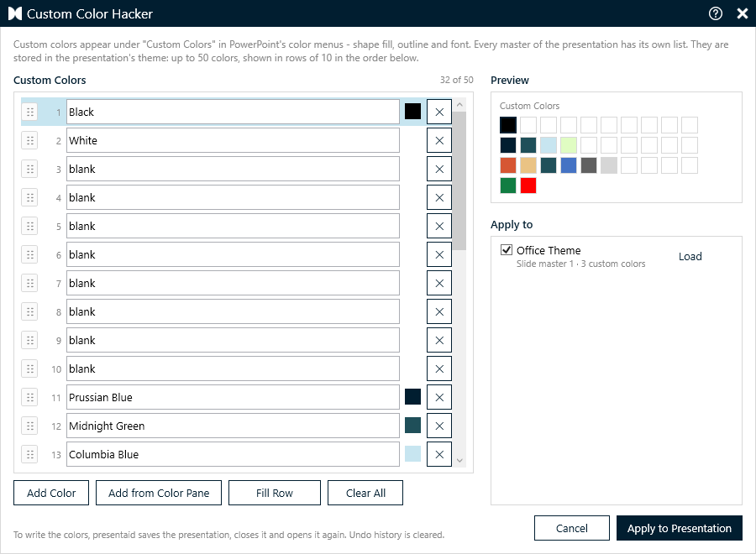Delete blank row 9 using its X
Viewport: 756px width, 554px height.
click(439, 340)
